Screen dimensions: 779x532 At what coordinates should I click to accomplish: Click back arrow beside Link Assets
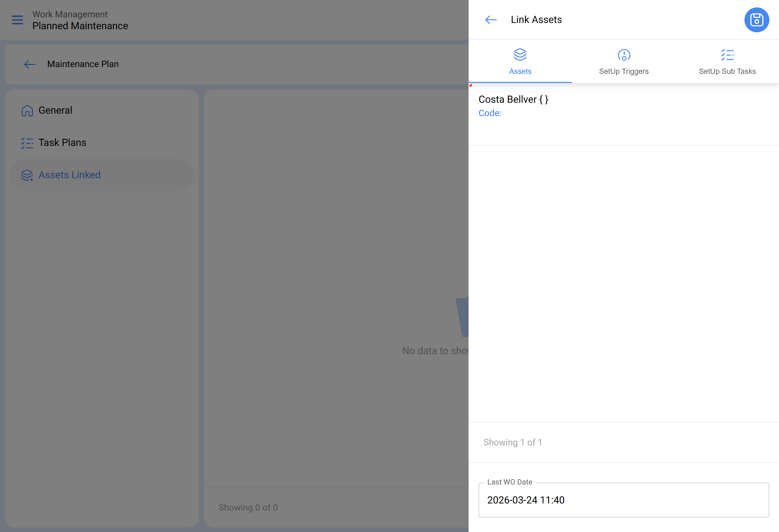coord(491,20)
